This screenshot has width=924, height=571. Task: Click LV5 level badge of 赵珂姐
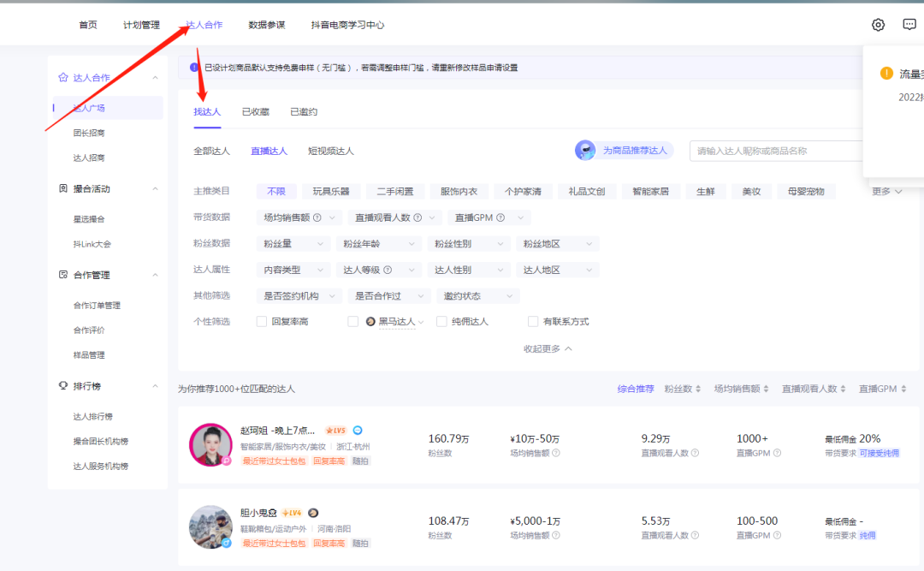(336, 431)
